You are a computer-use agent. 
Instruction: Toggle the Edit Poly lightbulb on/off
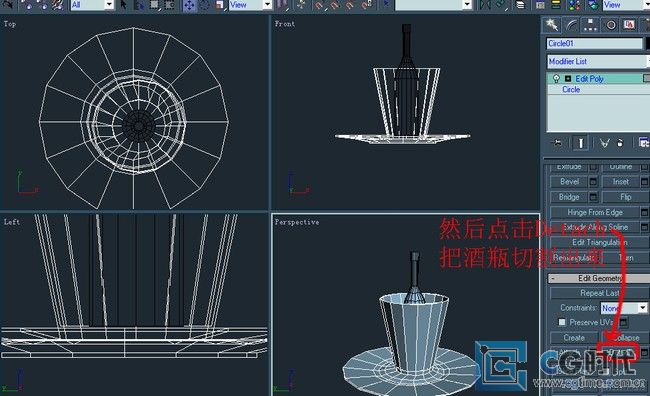point(556,79)
